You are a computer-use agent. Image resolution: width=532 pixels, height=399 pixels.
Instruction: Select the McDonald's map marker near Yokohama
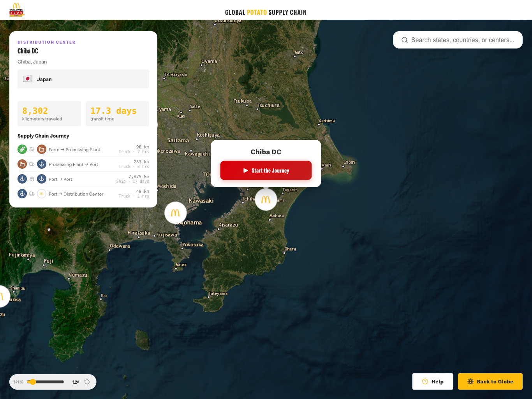point(176,213)
